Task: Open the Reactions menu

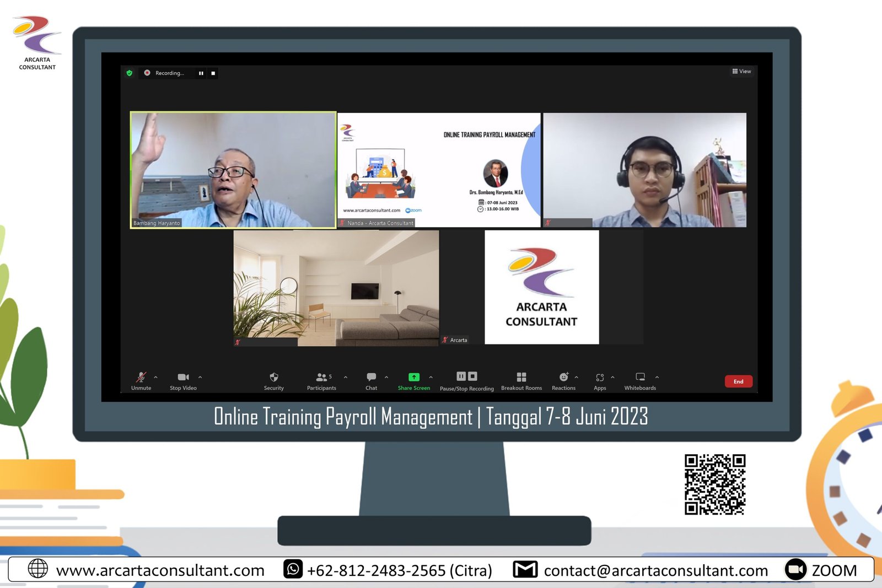Action: (x=563, y=377)
